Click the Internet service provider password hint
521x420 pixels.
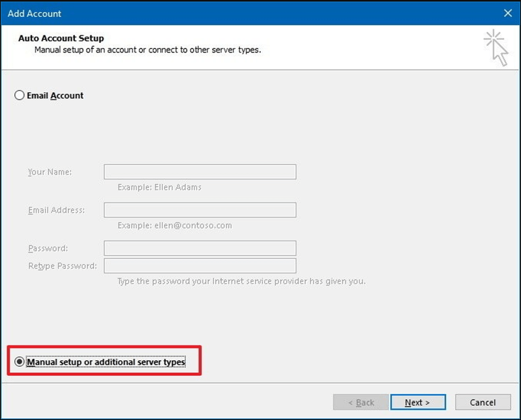(x=241, y=281)
